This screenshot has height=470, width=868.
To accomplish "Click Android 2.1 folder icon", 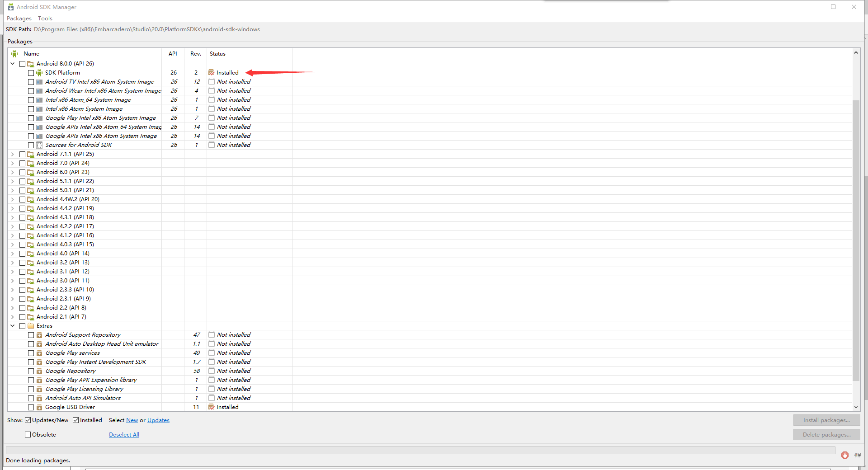I will click(x=31, y=317).
